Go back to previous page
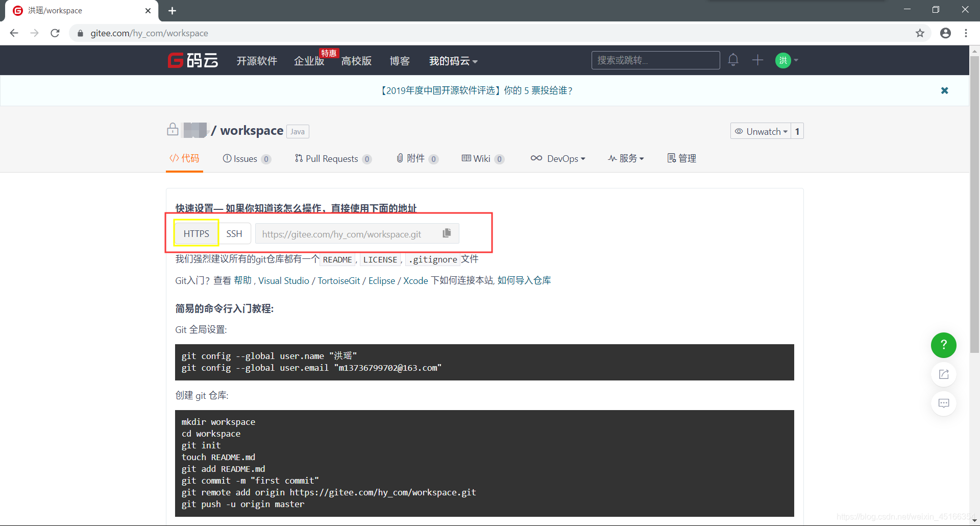The image size is (980, 526). 14,33
